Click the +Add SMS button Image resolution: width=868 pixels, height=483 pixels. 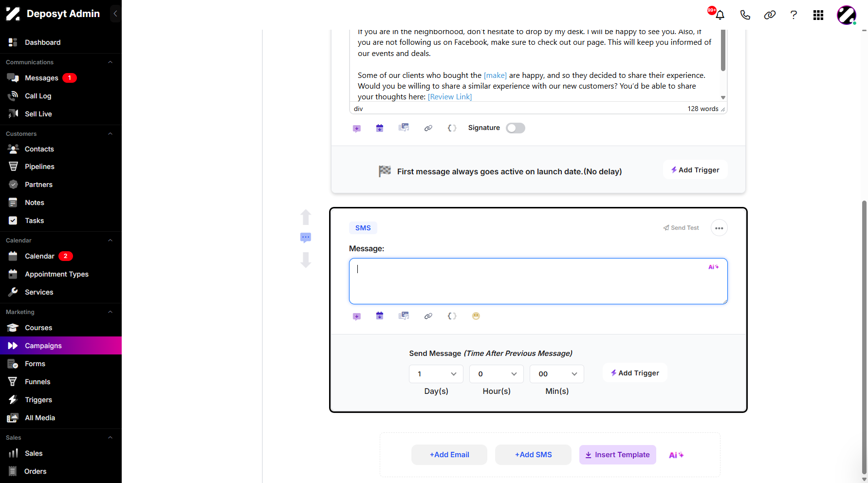coord(533,455)
